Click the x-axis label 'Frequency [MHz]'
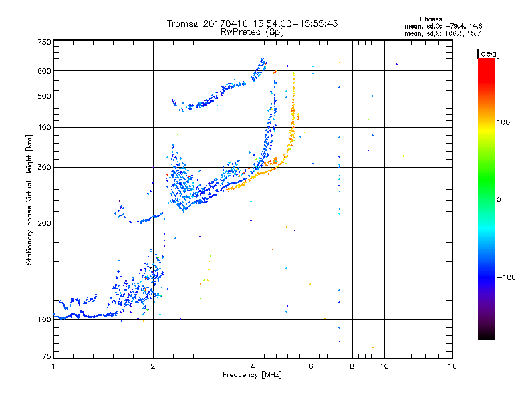Viewport: 532px width, 399px height. 252,375
